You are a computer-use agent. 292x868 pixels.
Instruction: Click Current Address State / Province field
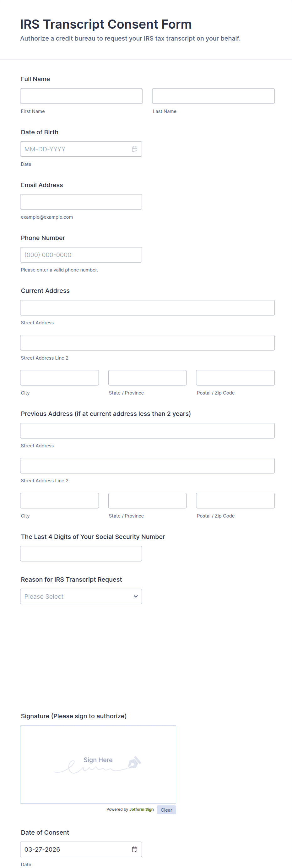coord(147,378)
